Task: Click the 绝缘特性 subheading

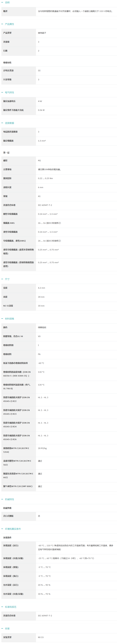Action: [x=7, y=63]
